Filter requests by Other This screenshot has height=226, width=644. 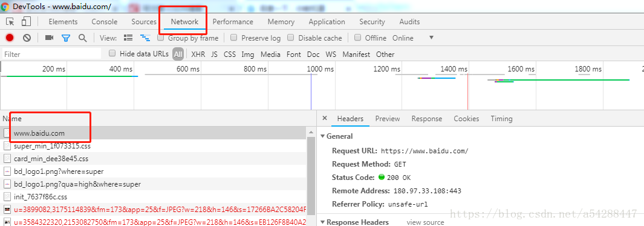coord(385,54)
